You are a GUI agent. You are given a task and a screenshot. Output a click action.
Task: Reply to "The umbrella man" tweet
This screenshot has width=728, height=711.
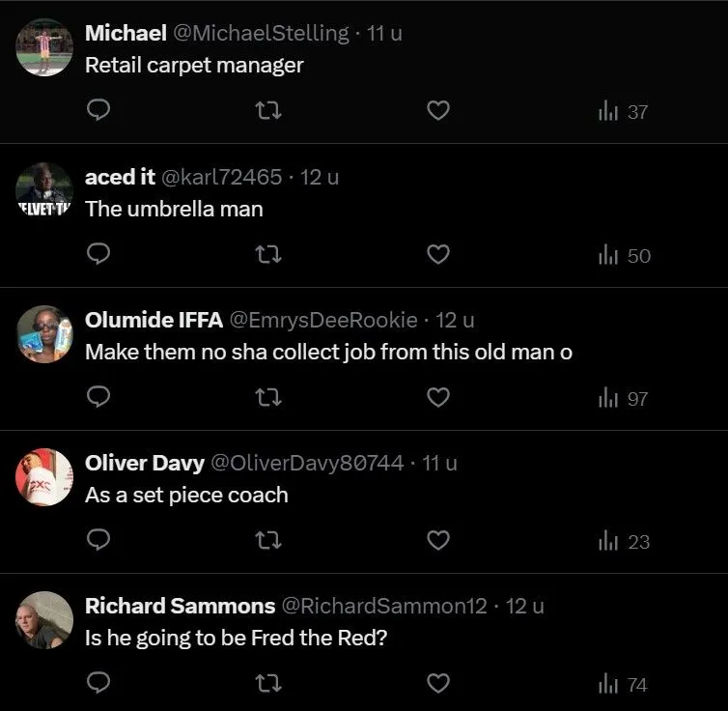tap(99, 254)
